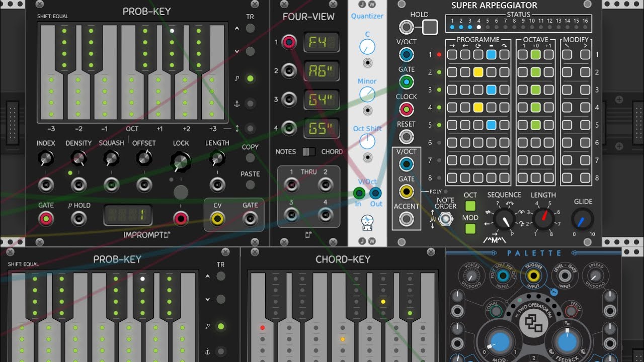Click the Palette LEVEL-GATE input jack
644x362 pixels.
tap(565, 275)
